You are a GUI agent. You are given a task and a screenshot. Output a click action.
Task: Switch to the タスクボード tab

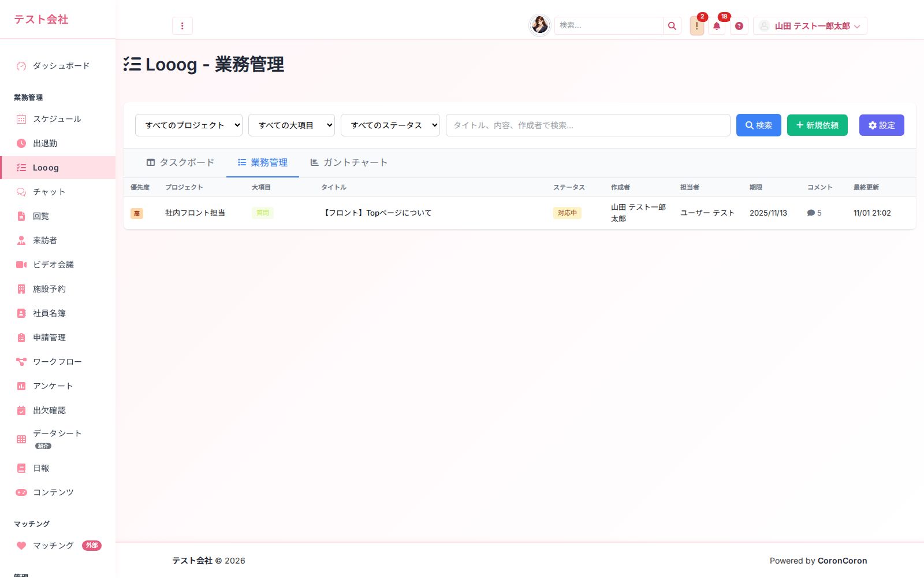coord(180,163)
